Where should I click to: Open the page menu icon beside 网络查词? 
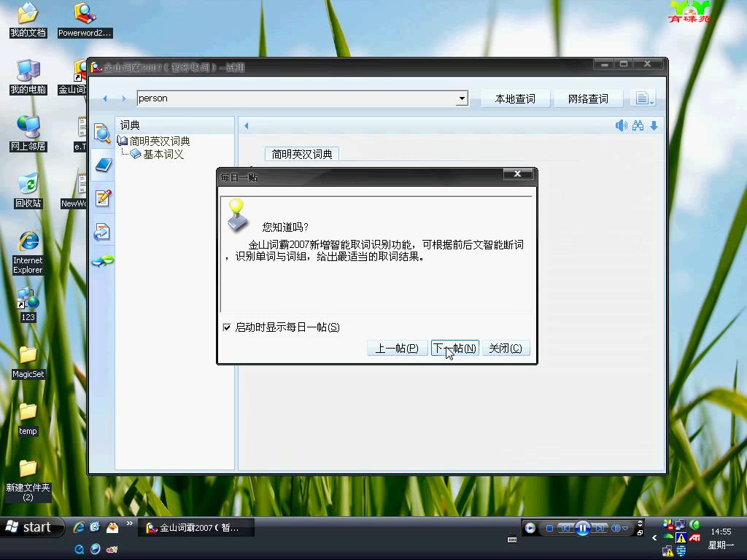(643, 98)
